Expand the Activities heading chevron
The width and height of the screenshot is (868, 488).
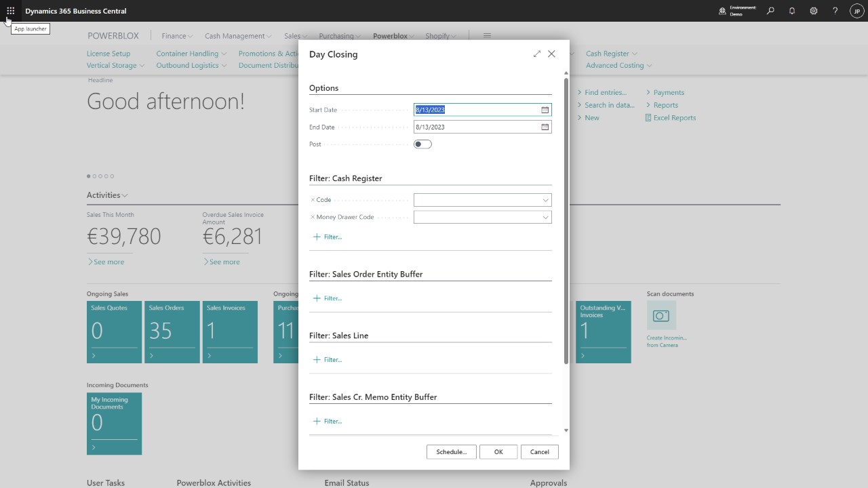125,195
